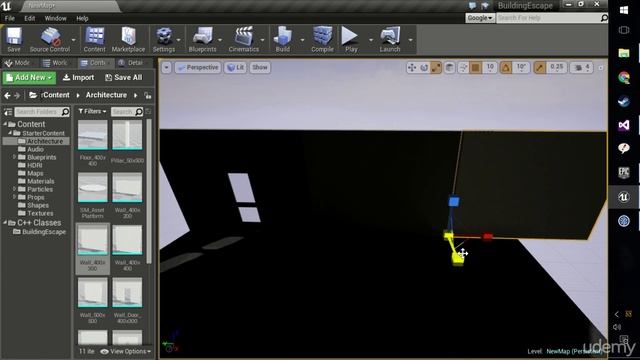Open Launch options dropdown arrow
The height and width of the screenshot is (360, 640).
pyautogui.click(x=410, y=40)
